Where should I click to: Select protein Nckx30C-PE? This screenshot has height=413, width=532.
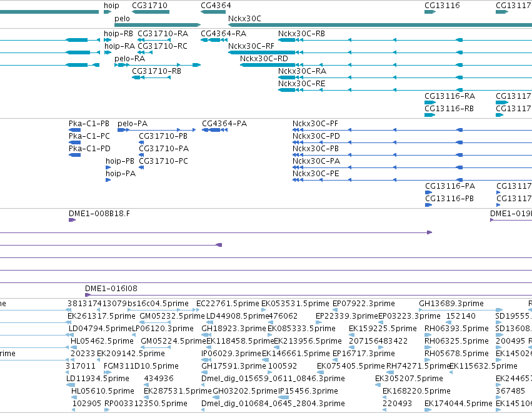(x=316, y=174)
